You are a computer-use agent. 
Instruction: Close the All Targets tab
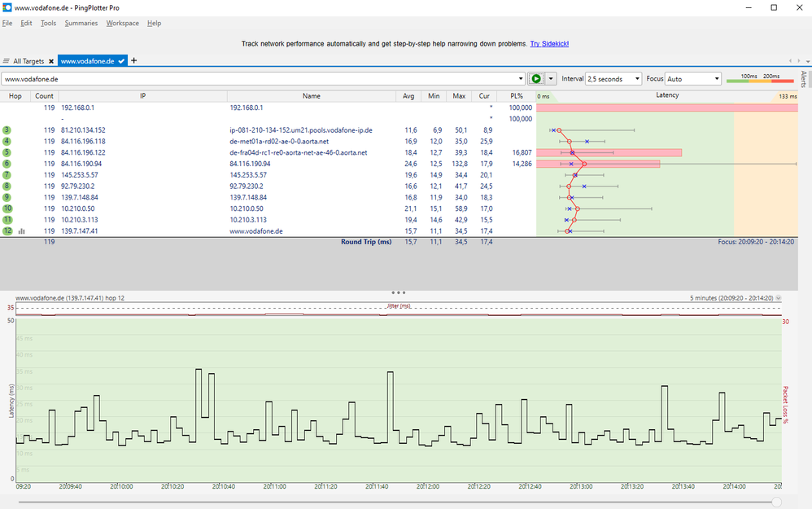click(x=51, y=61)
